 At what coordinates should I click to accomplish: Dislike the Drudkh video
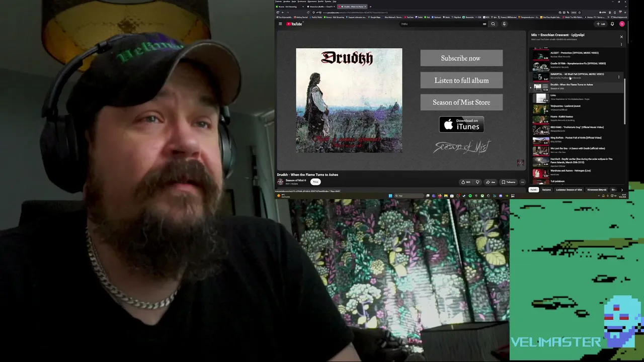477,182
